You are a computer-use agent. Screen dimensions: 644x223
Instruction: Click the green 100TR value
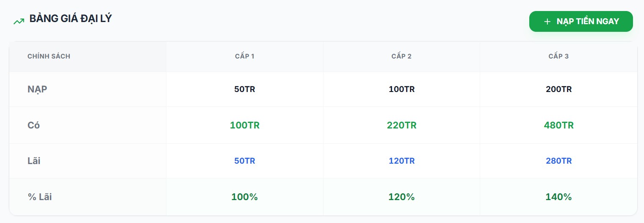(245, 125)
